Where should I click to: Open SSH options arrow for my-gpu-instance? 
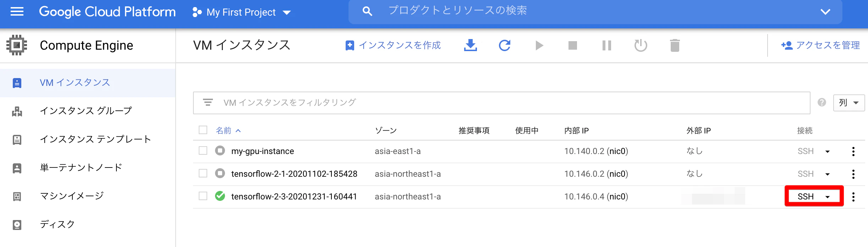coord(828,152)
